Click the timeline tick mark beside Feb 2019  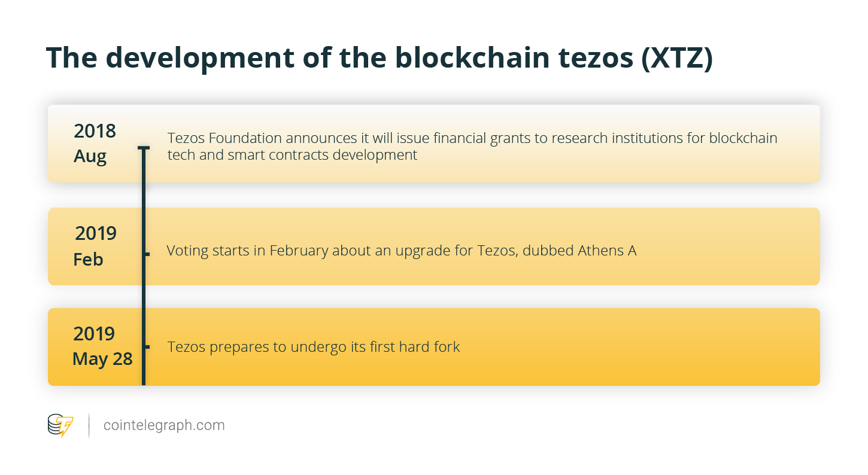coord(145,254)
